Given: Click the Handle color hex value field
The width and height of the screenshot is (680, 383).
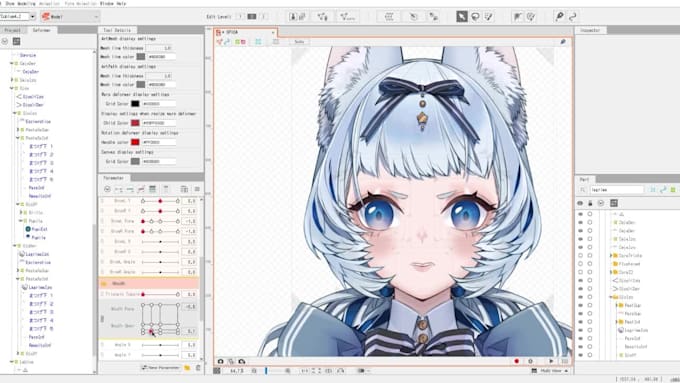Looking at the screenshot, I should [159, 142].
